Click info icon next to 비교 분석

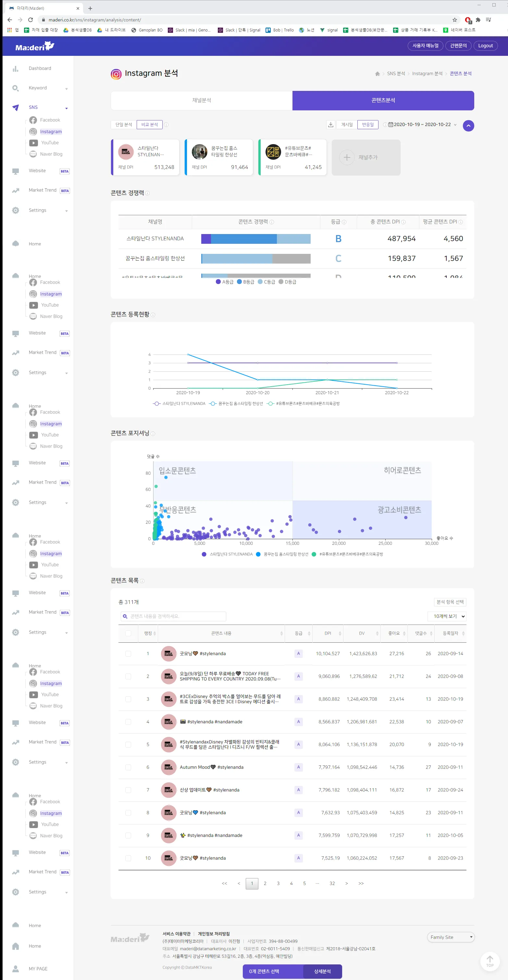coord(166,124)
